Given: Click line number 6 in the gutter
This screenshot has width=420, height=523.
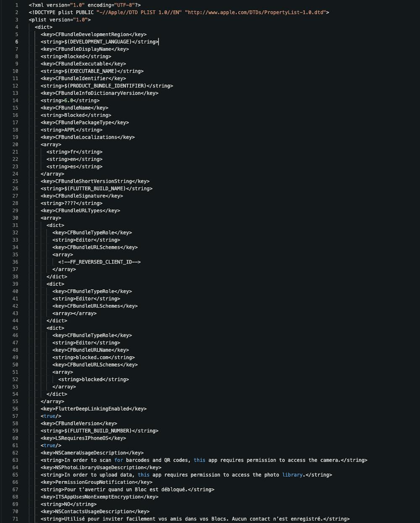Looking at the screenshot, I should click(17, 42).
